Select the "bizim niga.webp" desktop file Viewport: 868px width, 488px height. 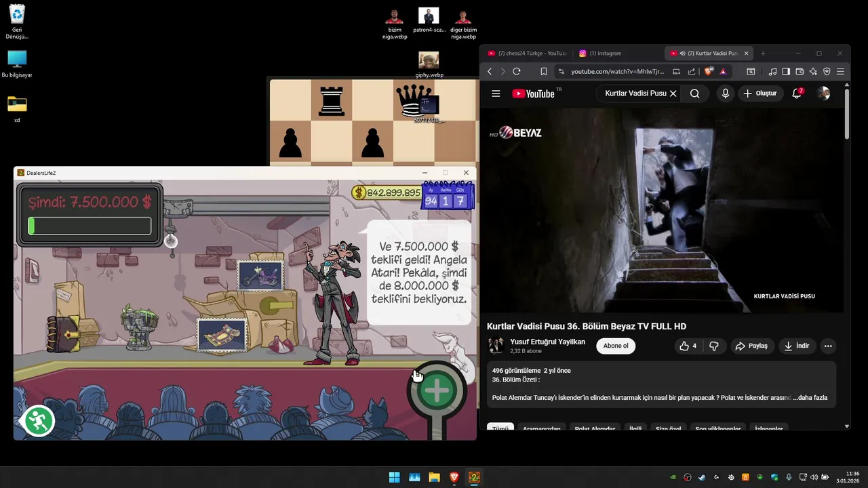coord(395,24)
